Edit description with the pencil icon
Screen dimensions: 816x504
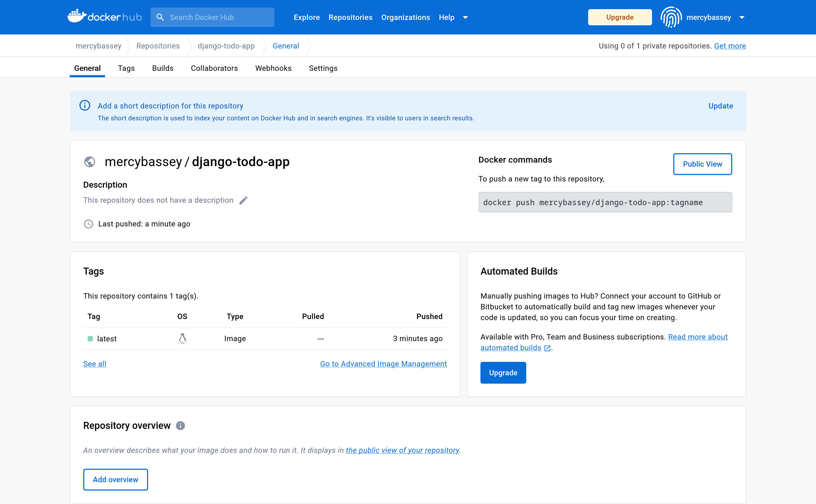pos(243,200)
